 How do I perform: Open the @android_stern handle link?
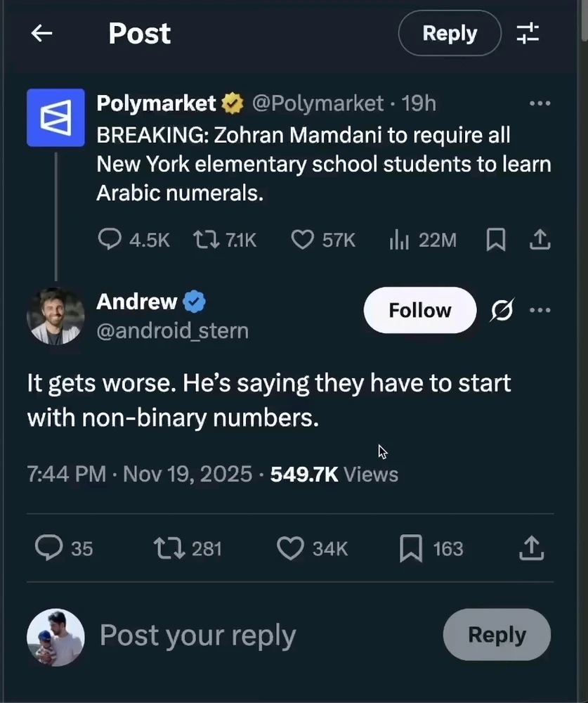click(x=172, y=330)
